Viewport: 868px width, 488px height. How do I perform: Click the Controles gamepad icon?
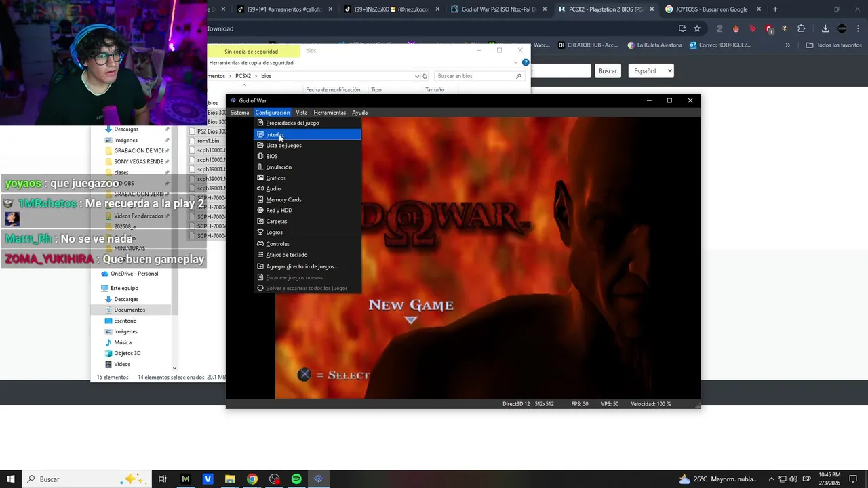coord(260,243)
